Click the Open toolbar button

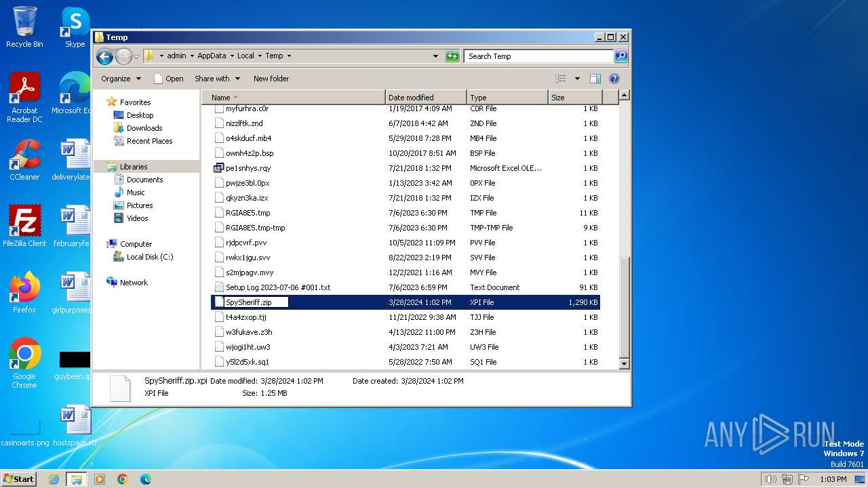click(x=169, y=79)
